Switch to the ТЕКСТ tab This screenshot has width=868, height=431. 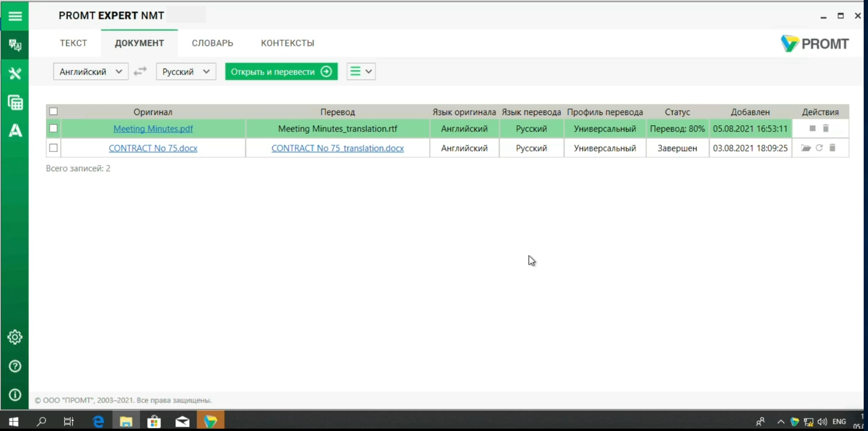(73, 43)
